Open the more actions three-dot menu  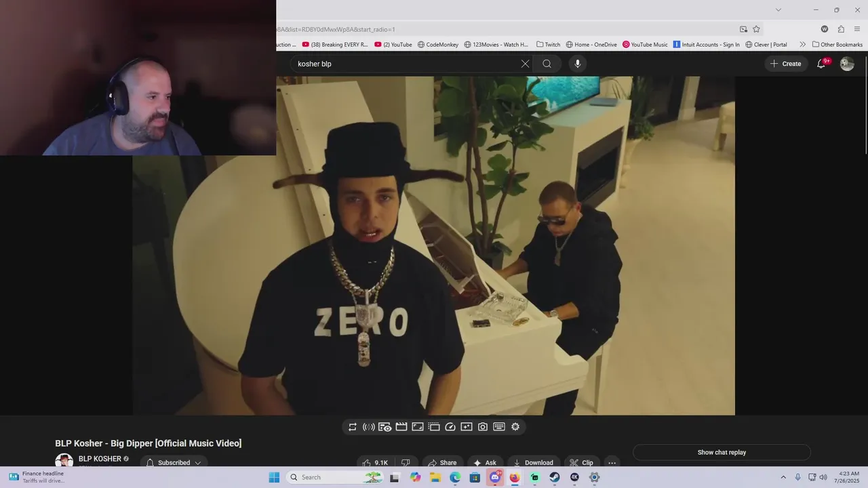612,462
